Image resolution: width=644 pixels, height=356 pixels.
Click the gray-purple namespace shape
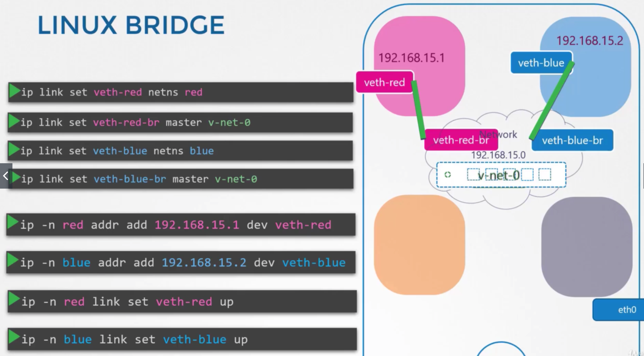[586, 247]
